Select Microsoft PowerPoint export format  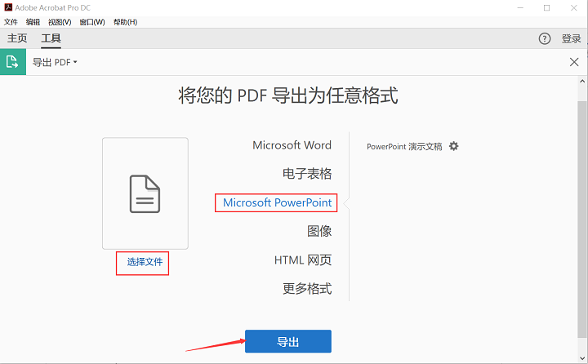(277, 202)
